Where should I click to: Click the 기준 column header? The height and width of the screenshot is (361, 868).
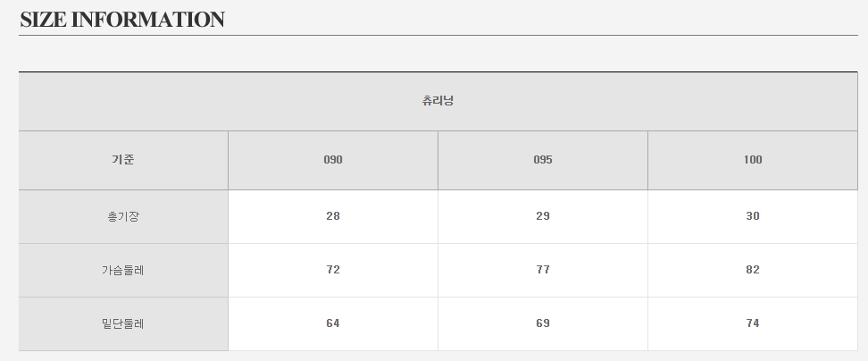coord(123,160)
